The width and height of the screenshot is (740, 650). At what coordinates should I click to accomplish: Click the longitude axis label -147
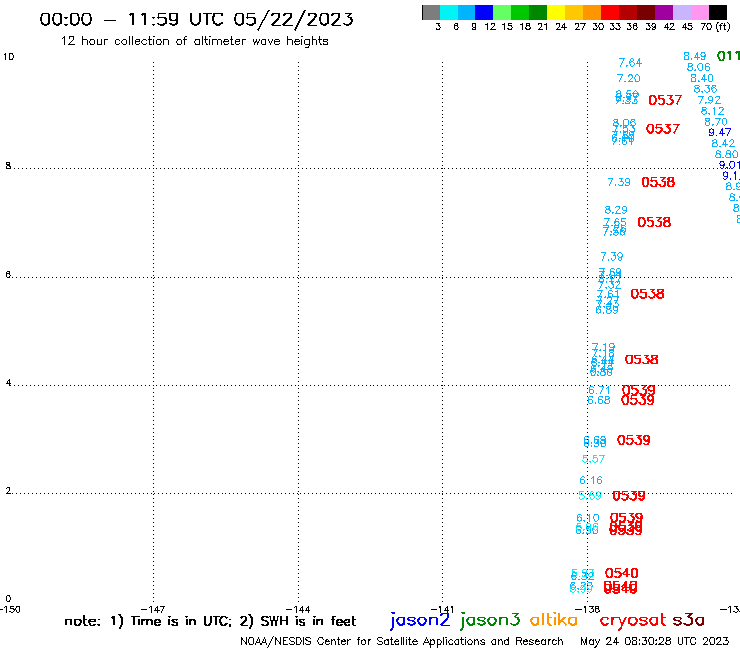(x=153, y=609)
